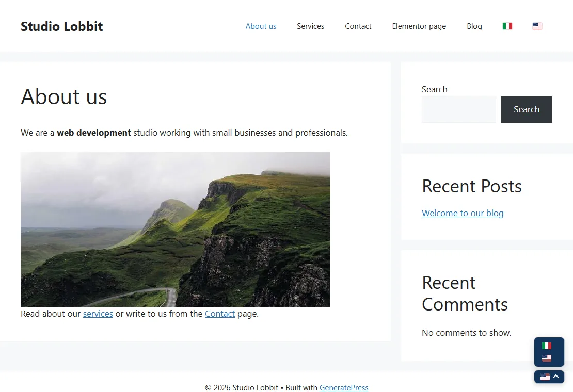Click the 'Recent Comments' sidebar heading
This screenshot has width=573, height=392.
(x=465, y=293)
